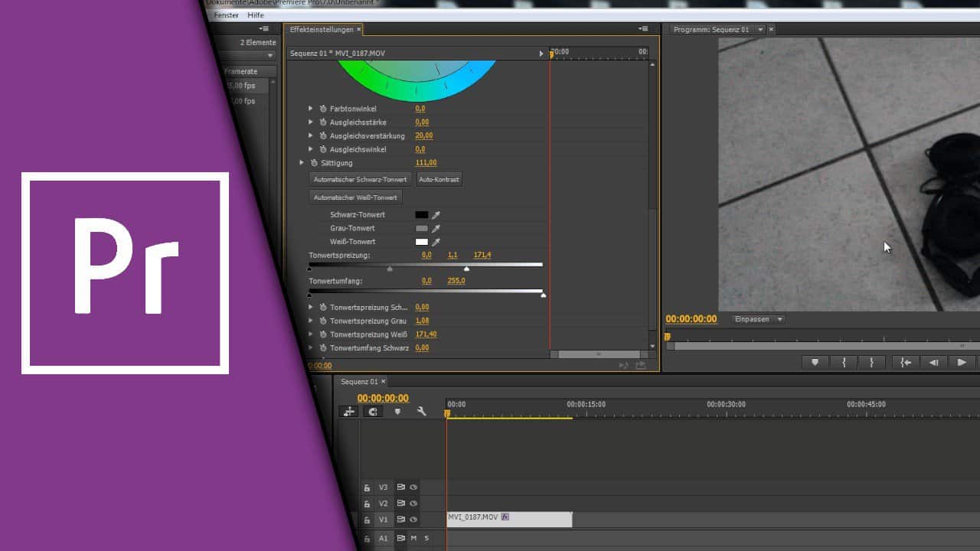The height and width of the screenshot is (551, 980).
Task: Open the Einpassen zoom dropdown
Action: tap(759, 319)
